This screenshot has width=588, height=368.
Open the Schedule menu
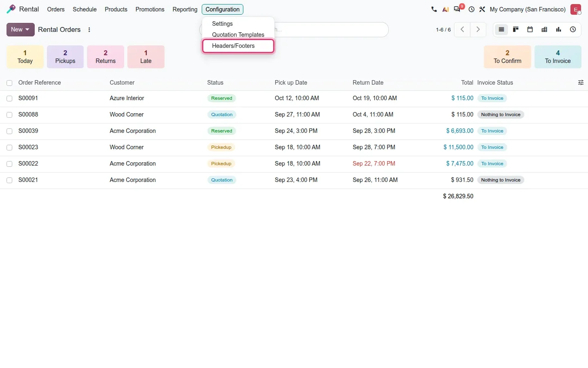tap(85, 9)
